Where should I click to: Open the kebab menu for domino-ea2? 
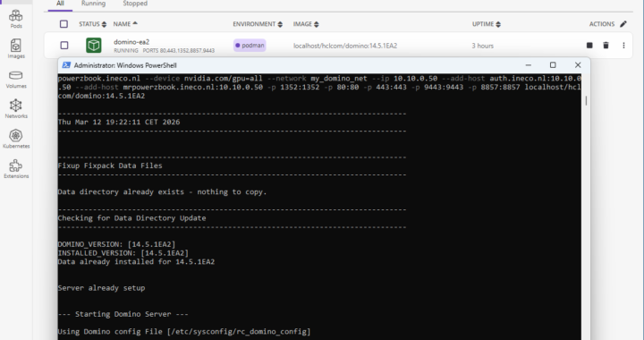click(623, 45)
